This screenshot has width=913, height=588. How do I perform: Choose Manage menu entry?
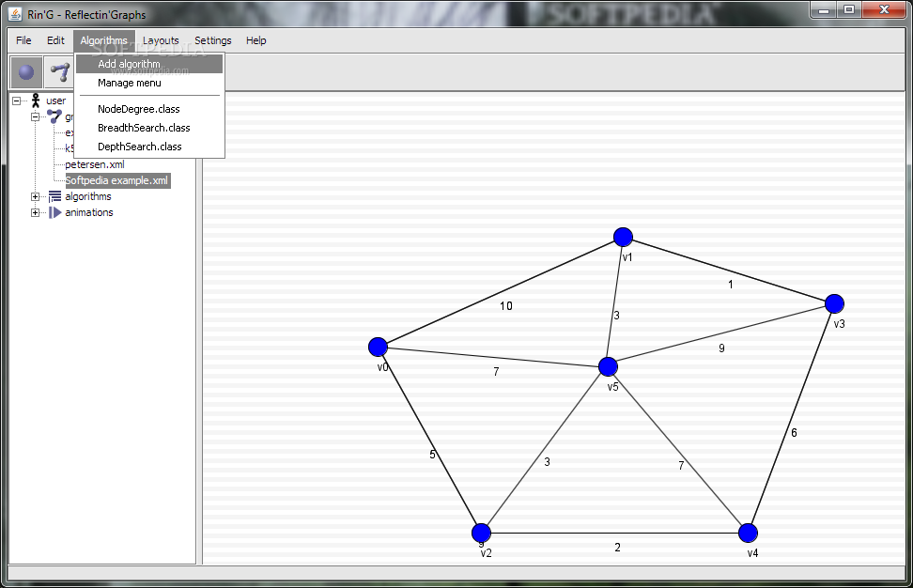[x=149, y=83]
